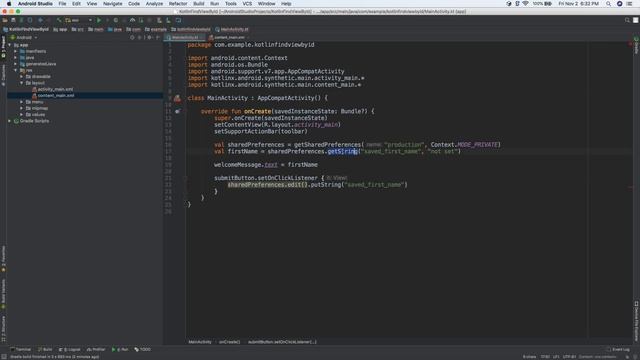The image size is (640, 360).
Task: Open the Build menu
Action: 199,4
